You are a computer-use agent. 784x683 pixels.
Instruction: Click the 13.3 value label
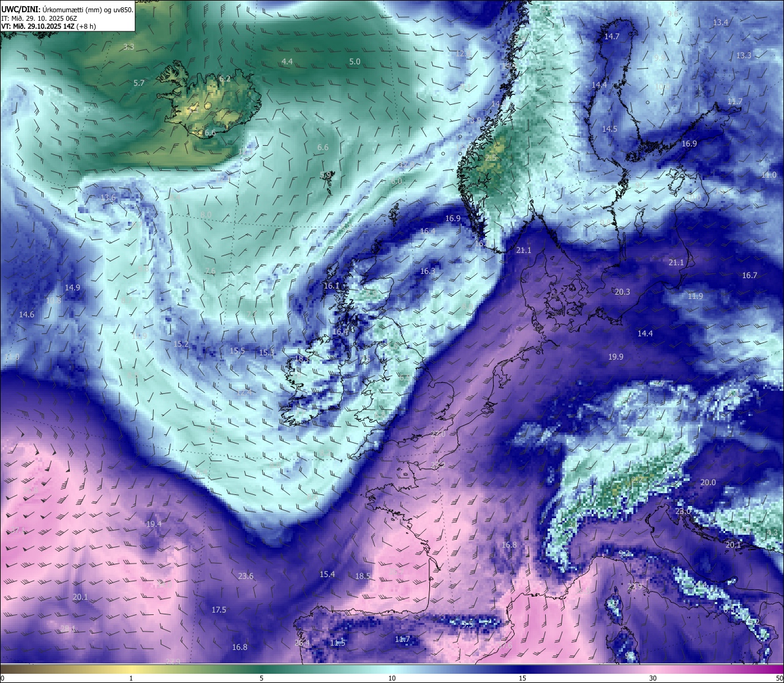click(x=744, y=55)
